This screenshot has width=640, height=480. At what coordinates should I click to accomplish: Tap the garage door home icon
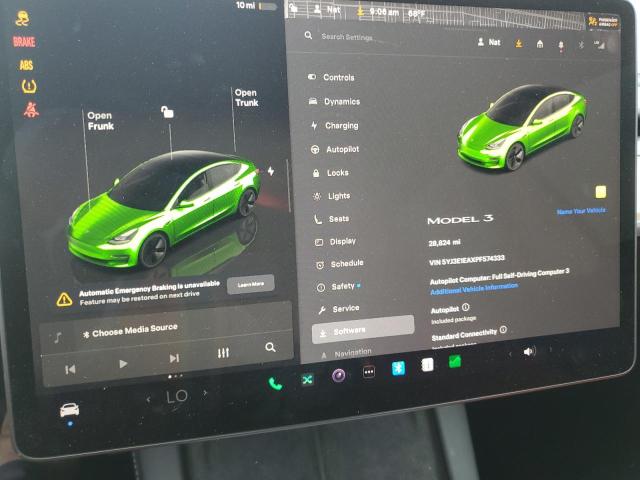[x=540, y=44]
